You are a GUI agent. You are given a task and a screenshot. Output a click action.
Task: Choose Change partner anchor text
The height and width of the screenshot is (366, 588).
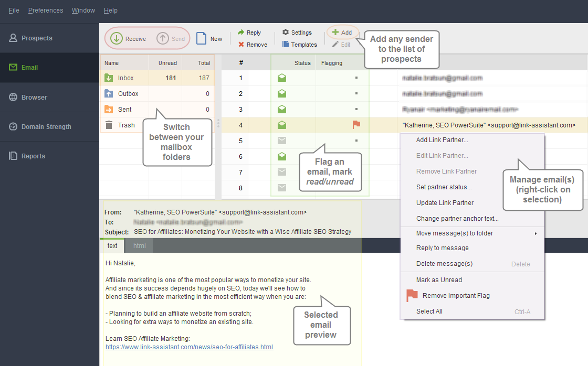click(x=472, y=219)
